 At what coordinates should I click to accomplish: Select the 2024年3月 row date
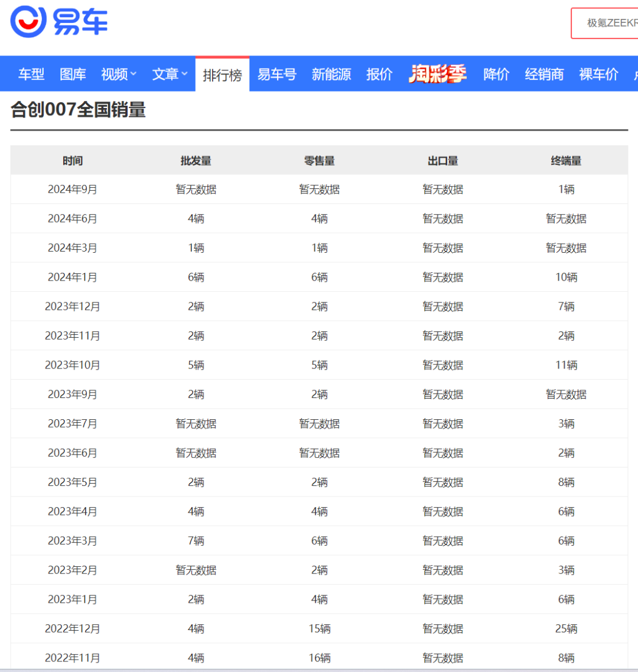point(73,247)
